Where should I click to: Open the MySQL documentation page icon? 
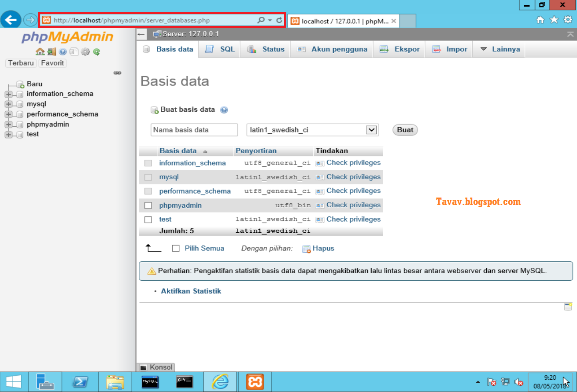pos(74,51)
